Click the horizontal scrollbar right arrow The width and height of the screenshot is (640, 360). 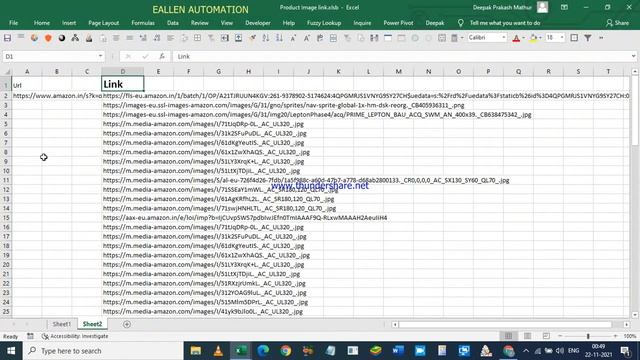627,324
